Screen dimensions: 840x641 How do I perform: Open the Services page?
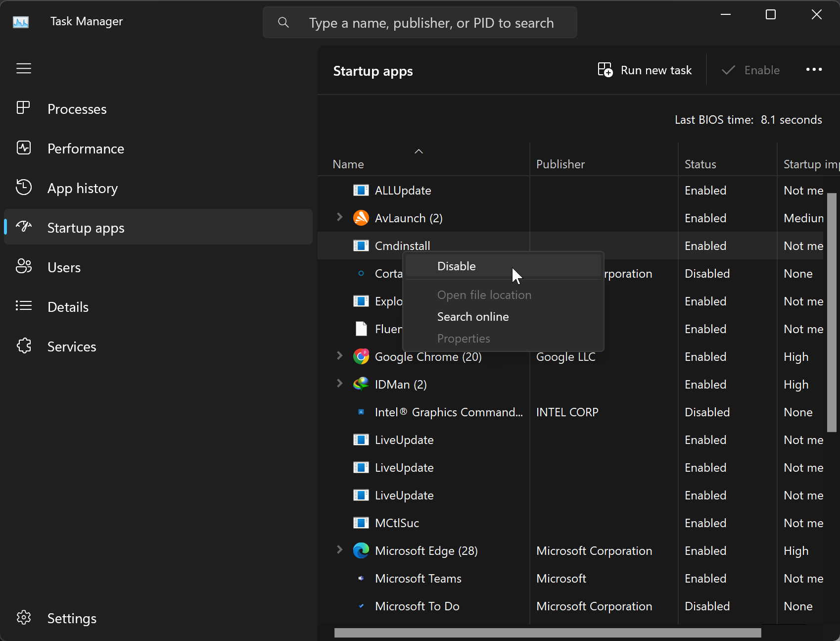158,346
